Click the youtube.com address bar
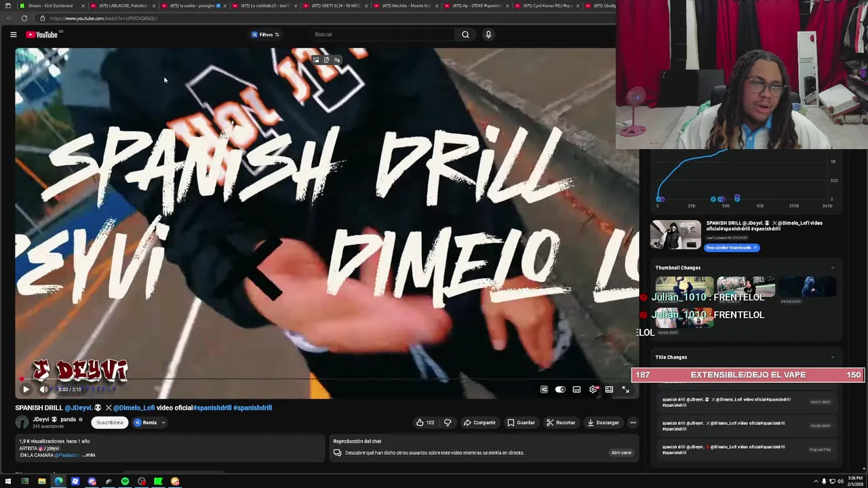Image resolution: width=868 pixels, height=488 pixels. [x=325, y=18]
